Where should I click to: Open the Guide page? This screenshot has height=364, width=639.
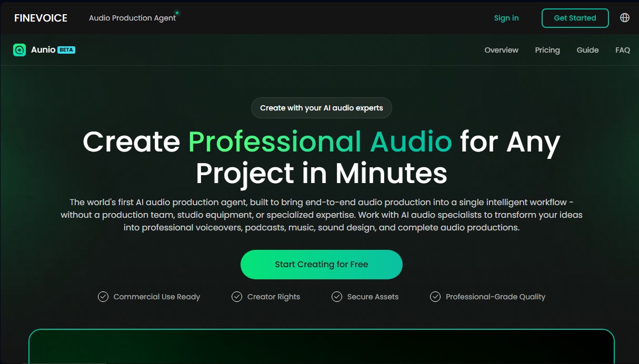pyautogui.click(x=587, y=50)
